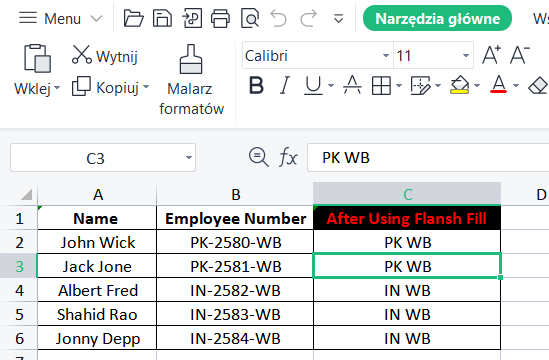
Task: Click cell IN-2582-WB
Action: click(235, 290)
